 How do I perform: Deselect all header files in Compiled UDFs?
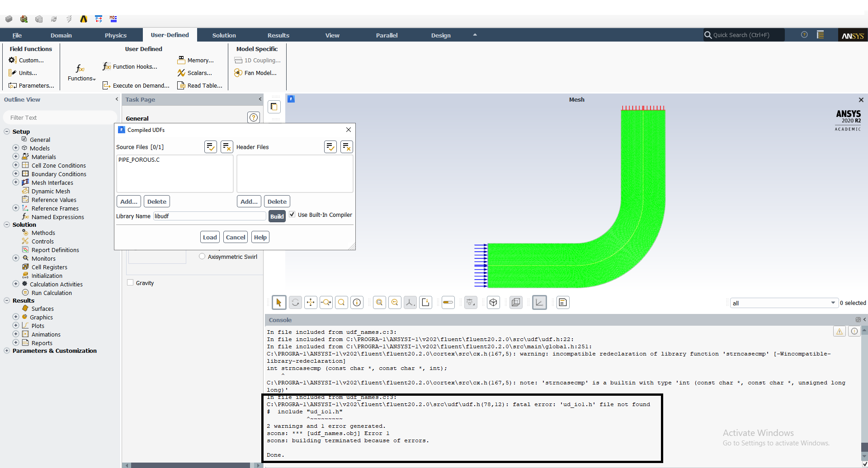(347, 147)
